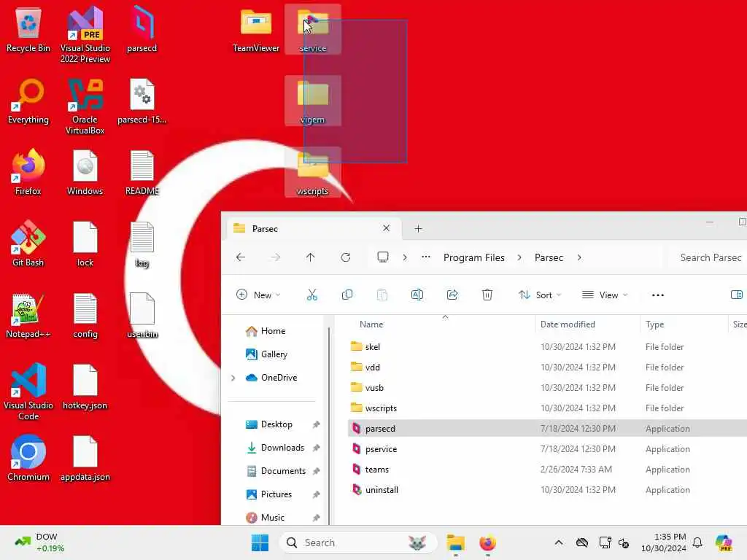Select the Chromium desktop icon
Viewport: 747px width, 560px height.
[x=28, y=458]
